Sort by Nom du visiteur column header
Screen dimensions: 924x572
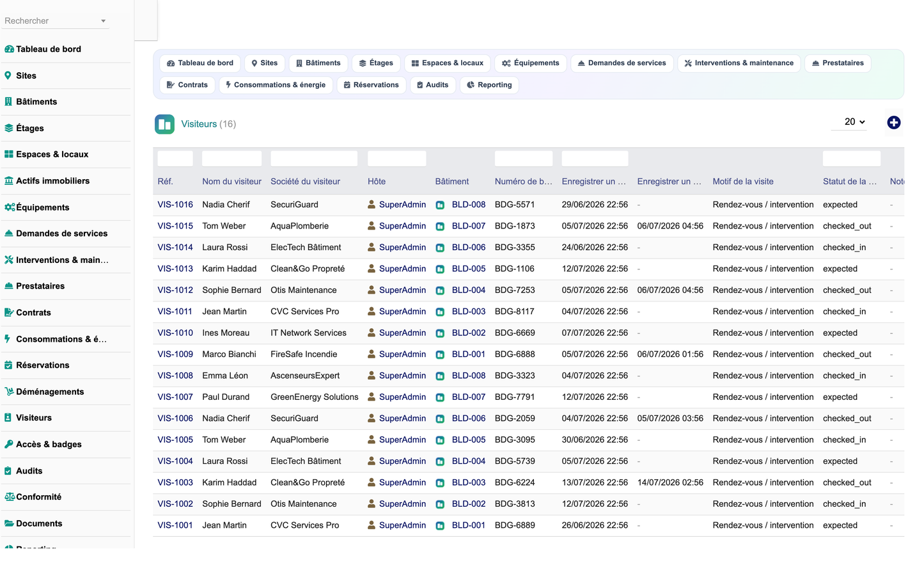click(231, 182)
